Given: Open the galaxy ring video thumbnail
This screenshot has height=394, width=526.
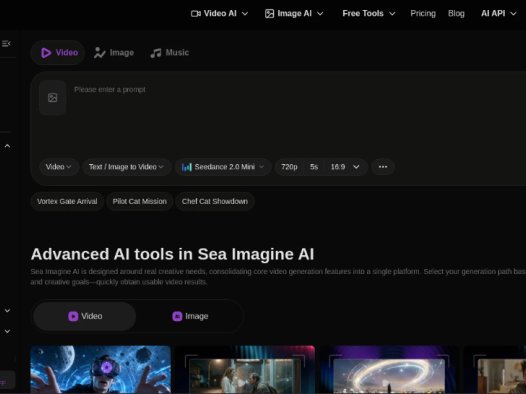Looking at the screenshot, I should [x=389, y=369].
